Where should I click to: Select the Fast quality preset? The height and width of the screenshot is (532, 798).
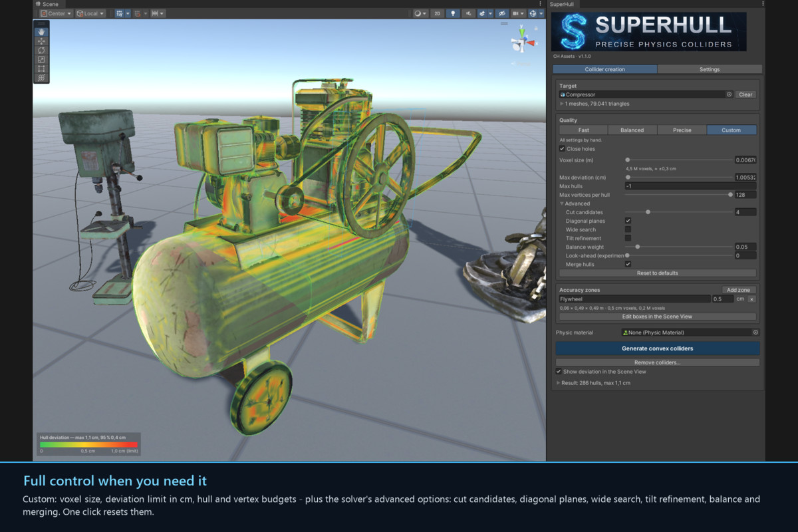coord(583,130)
